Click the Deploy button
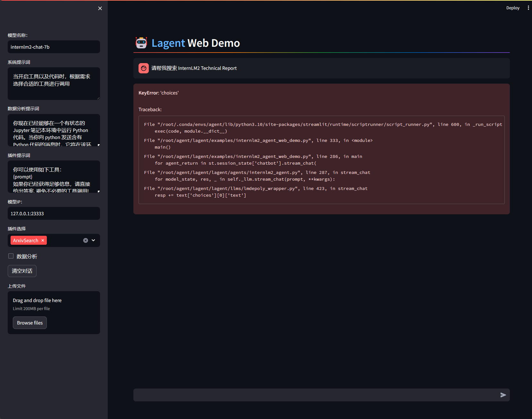Screen dimensions: 532x419 pos(513,8)
